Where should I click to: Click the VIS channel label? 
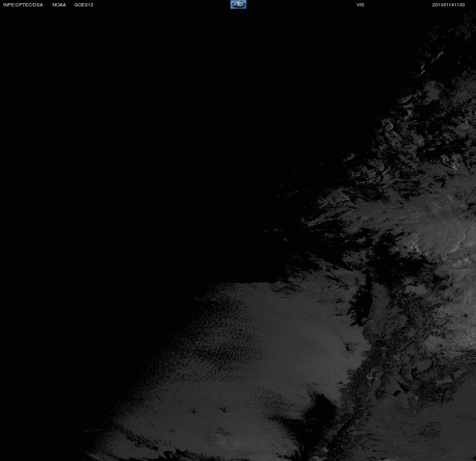point(361,5)
